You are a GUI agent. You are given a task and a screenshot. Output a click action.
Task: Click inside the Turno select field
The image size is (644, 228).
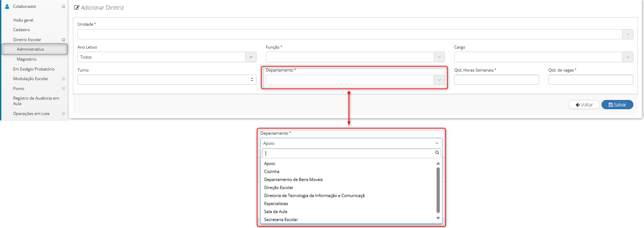point(167,79)
